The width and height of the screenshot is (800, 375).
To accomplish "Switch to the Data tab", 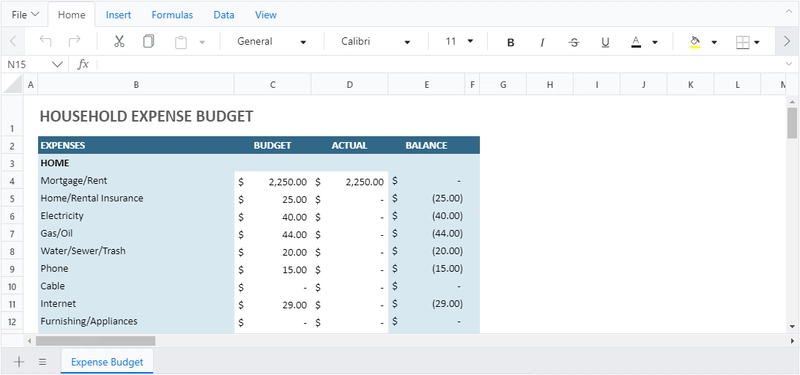I will click(x=224, y=15).
